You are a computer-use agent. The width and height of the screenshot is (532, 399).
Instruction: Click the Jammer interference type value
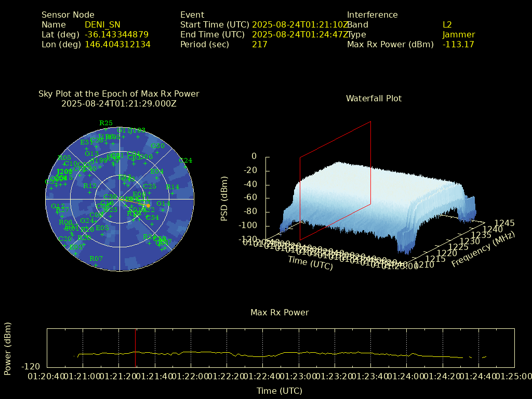pyautogui.click(x=458, y=34)
